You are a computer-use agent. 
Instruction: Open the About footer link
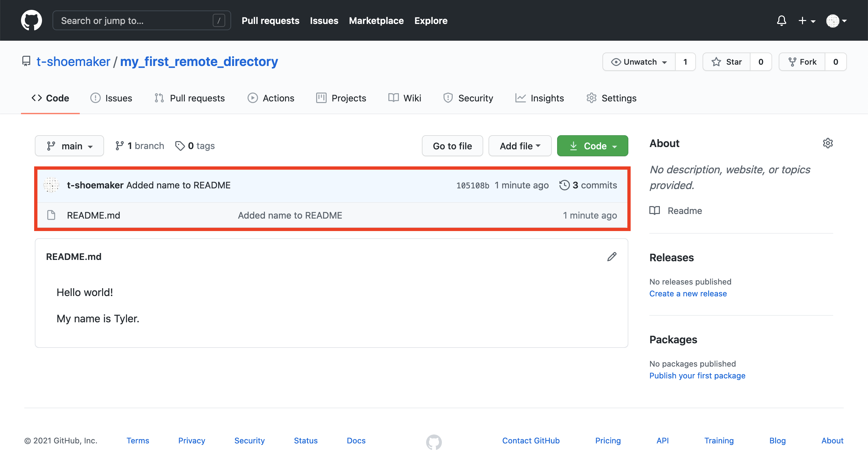(832, 440)
